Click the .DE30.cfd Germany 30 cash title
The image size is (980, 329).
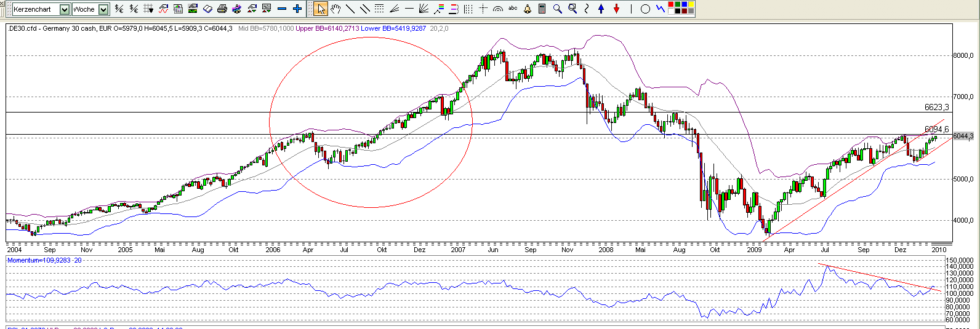[52, 28]
